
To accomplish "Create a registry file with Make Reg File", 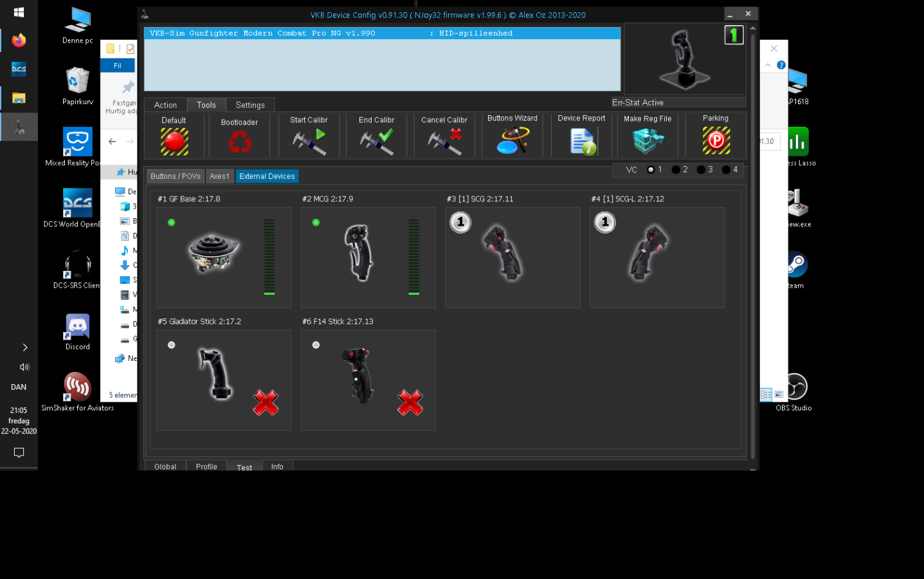I will click(648, 141).
